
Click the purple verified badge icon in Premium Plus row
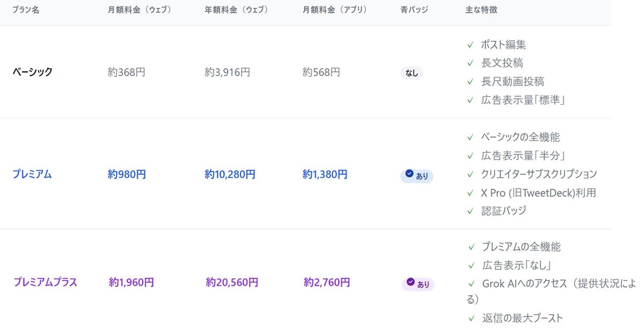[x=411, y=282]
